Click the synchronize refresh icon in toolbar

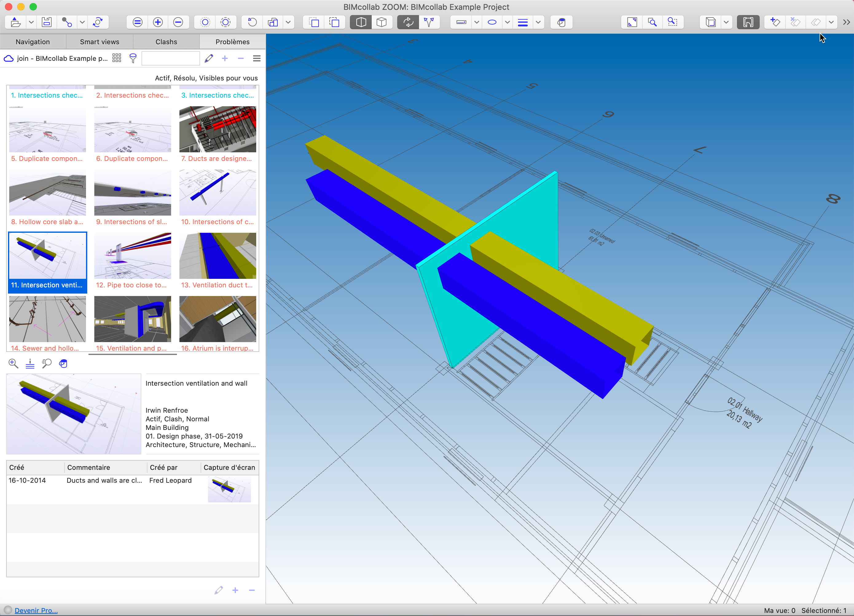point(98,22)
